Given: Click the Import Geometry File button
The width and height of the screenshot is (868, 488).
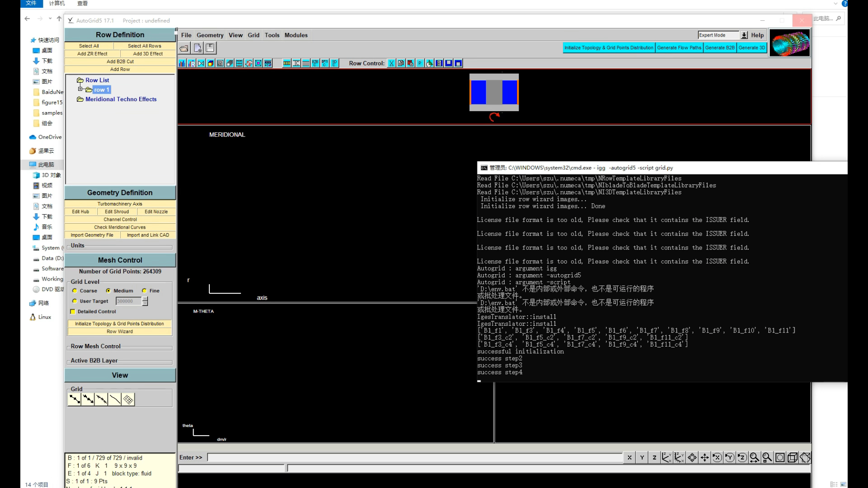Looking at the screenshot, I should click(x=92, y=235).
